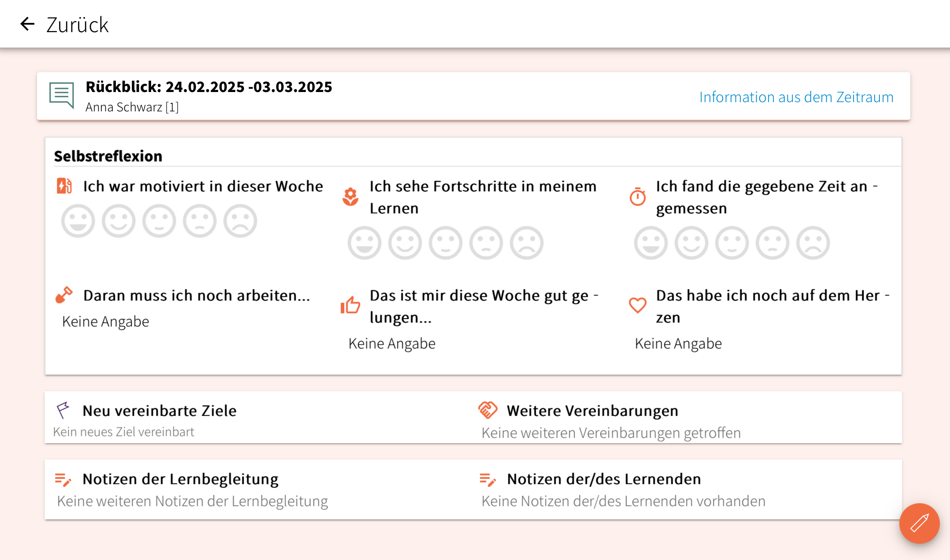Select neutral smiley for gegebene Zeit
950x560 pixels.
732,243
